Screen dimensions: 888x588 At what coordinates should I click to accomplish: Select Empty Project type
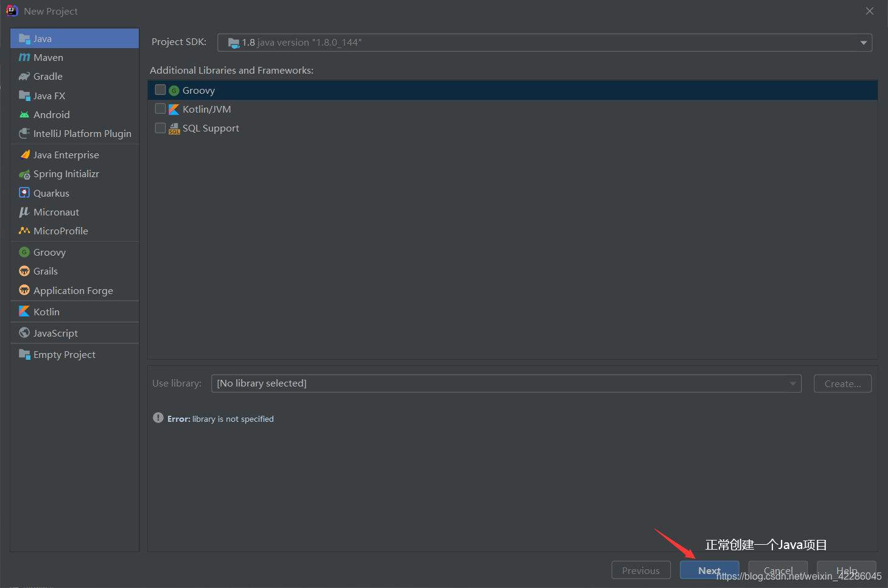tap(74, 354)
